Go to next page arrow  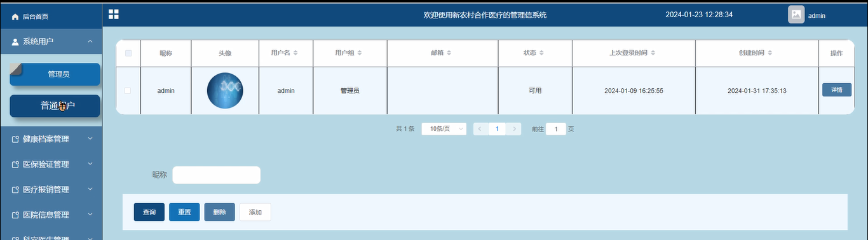pyautogui.click(x=515, y=129)
